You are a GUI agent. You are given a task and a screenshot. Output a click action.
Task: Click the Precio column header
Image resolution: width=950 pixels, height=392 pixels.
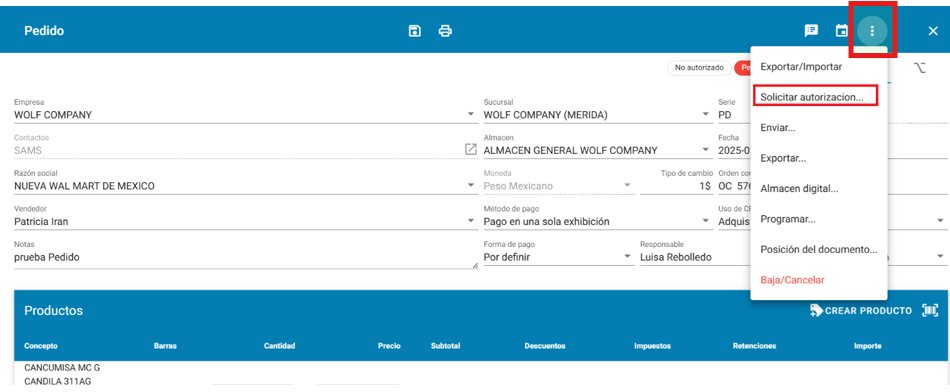389,346
